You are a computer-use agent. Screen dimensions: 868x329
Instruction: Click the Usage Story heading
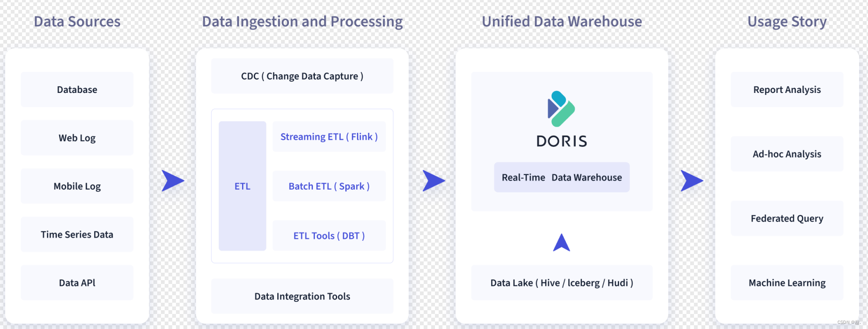787,22
